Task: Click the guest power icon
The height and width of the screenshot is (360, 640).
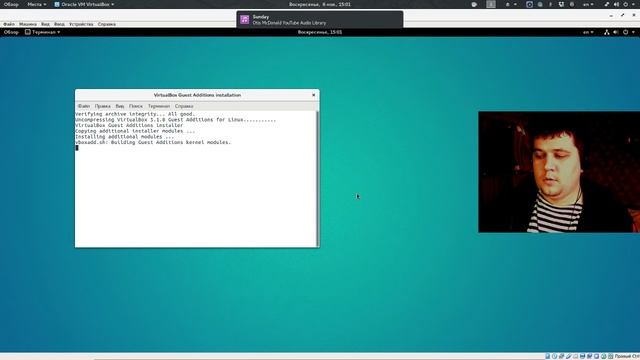Action: coord(625,32)
